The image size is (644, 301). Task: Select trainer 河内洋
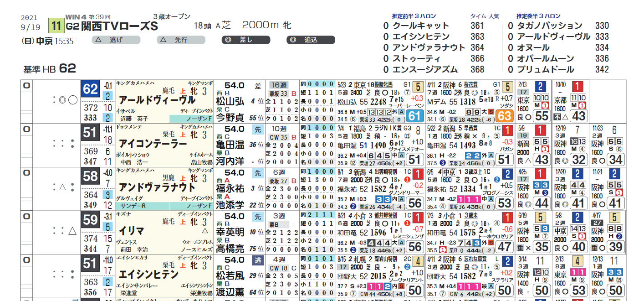[231, 162]
